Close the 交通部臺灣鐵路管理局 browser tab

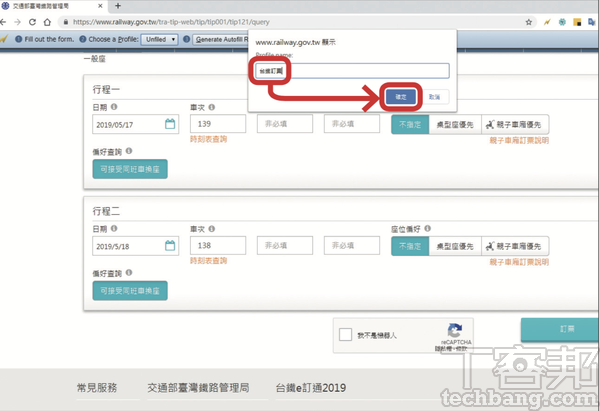click(x=100, y=6)
